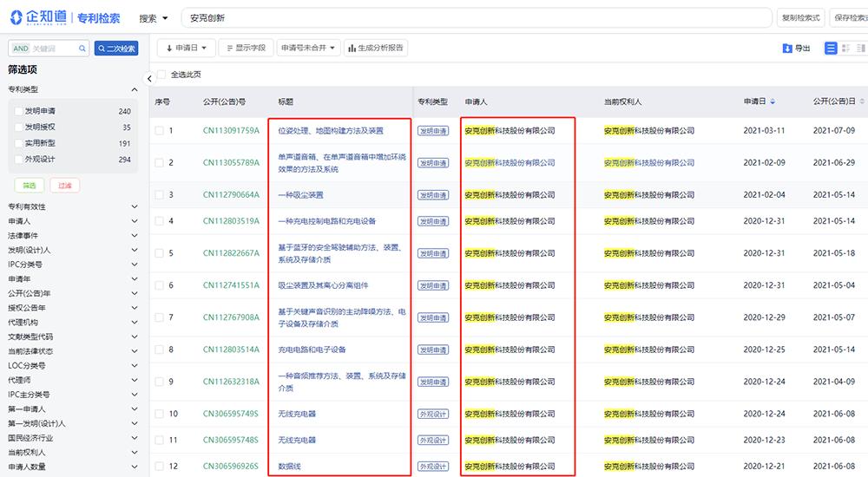Check the 实用新型 filter checkbox
Viewport: 868px width, 477px height.
pyautogui.click(x=19, y=143)
